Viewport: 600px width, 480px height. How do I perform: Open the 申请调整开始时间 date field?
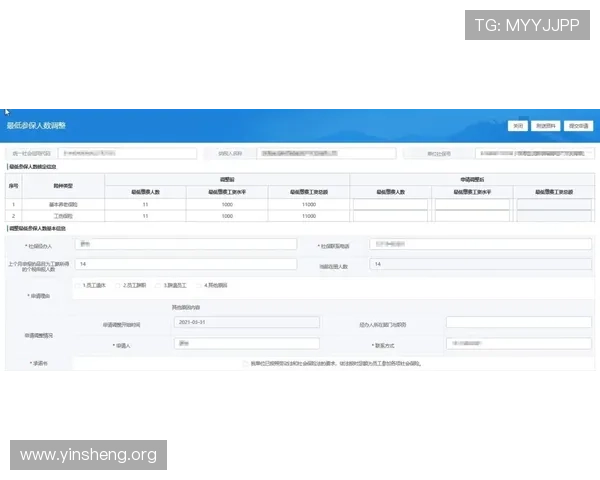pos(245,323)
